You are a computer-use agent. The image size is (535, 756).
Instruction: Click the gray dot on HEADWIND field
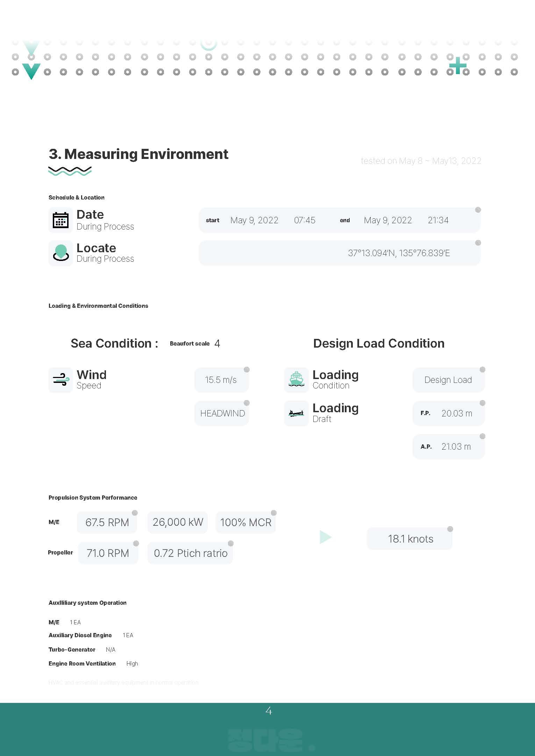247,403
